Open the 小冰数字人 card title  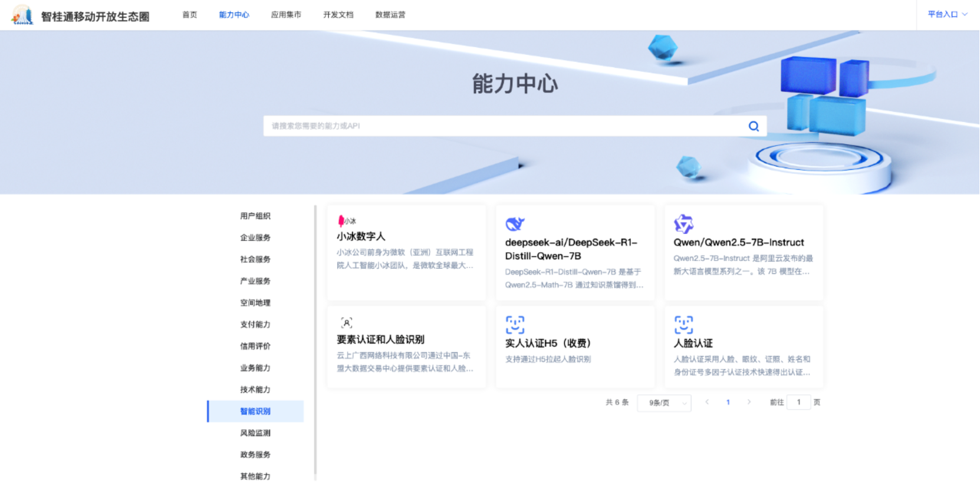(x=361, y=236)
